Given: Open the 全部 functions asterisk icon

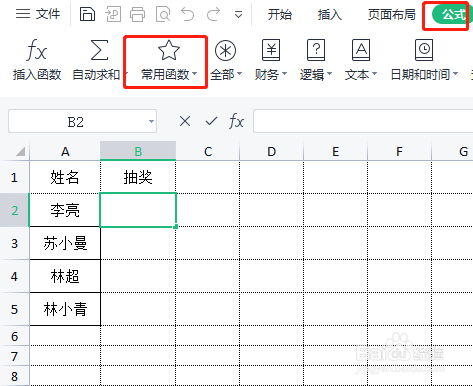Looking at the screenshot, I should (x=225, y=51).
